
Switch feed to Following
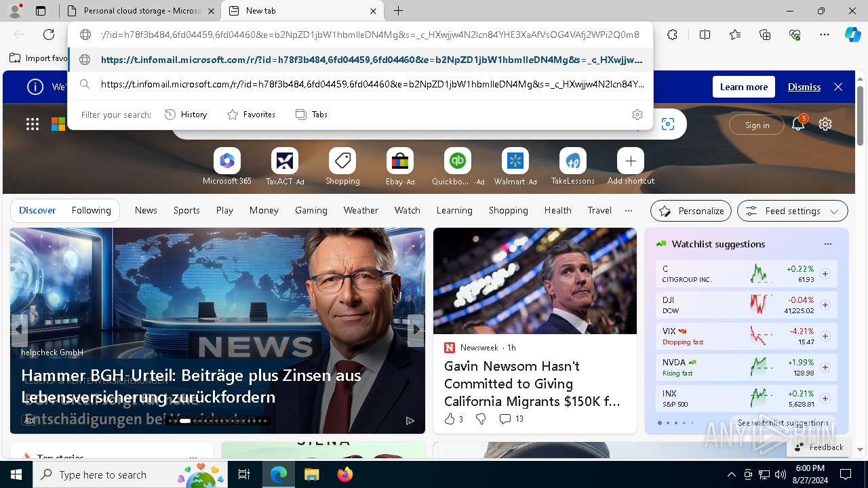pos(91,211)
